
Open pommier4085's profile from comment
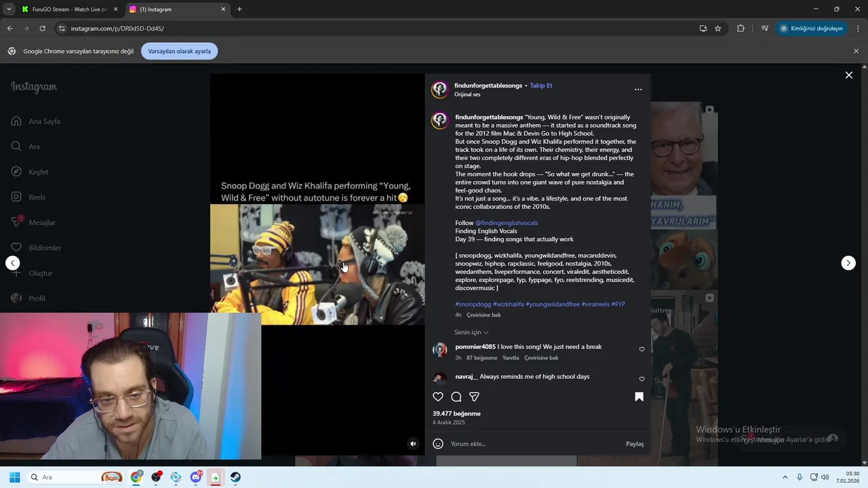[x=475, y=347]
